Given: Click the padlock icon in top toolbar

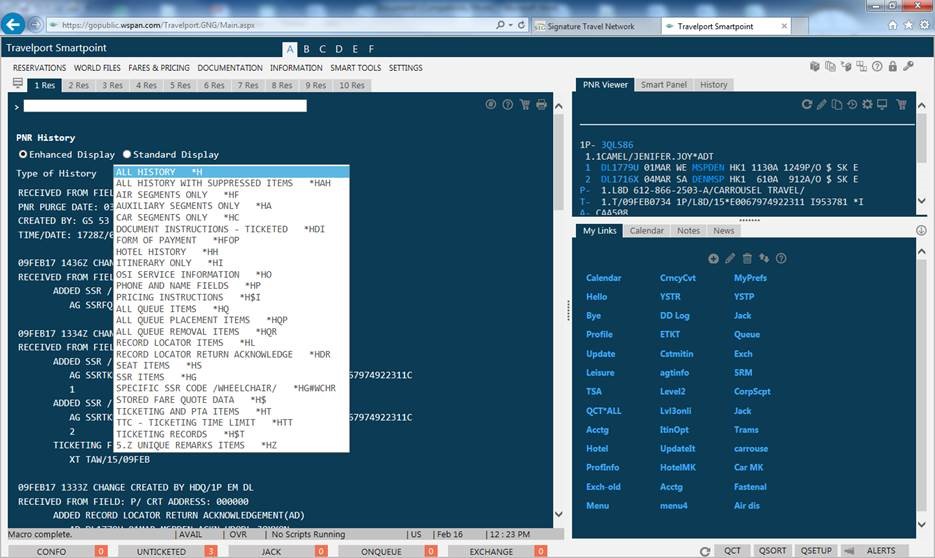Looking at the screenshot, I should pos(893,66).
